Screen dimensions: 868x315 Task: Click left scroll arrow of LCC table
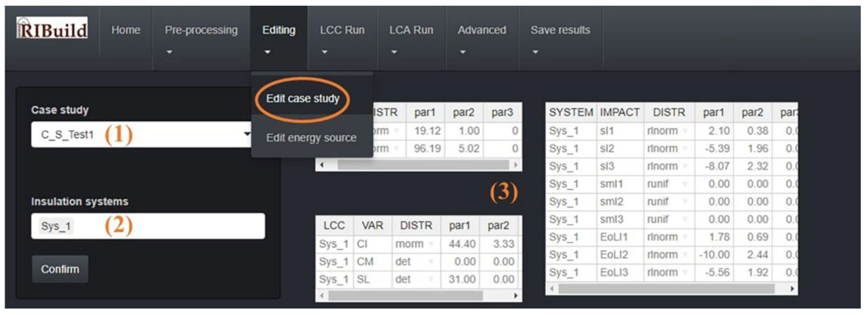[x=322, y=296]
